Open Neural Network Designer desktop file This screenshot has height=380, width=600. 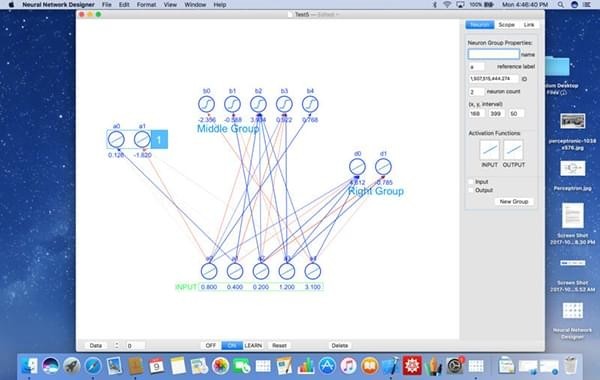[x=572, y=311]
